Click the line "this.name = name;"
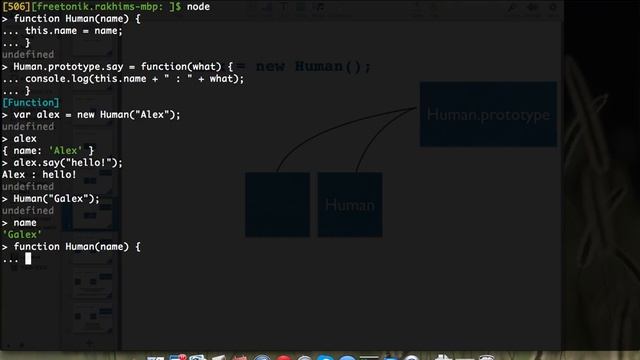 coord(73,31)
